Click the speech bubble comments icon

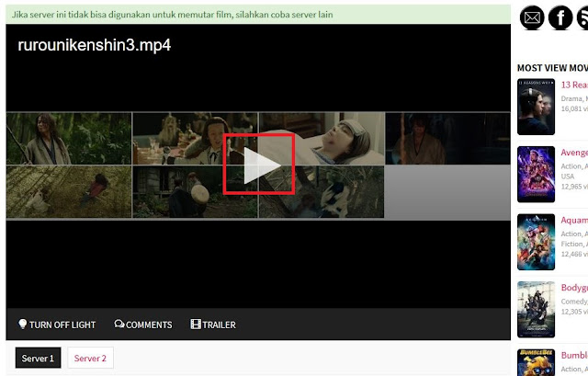pyautogui.click(x=119, y=324)
